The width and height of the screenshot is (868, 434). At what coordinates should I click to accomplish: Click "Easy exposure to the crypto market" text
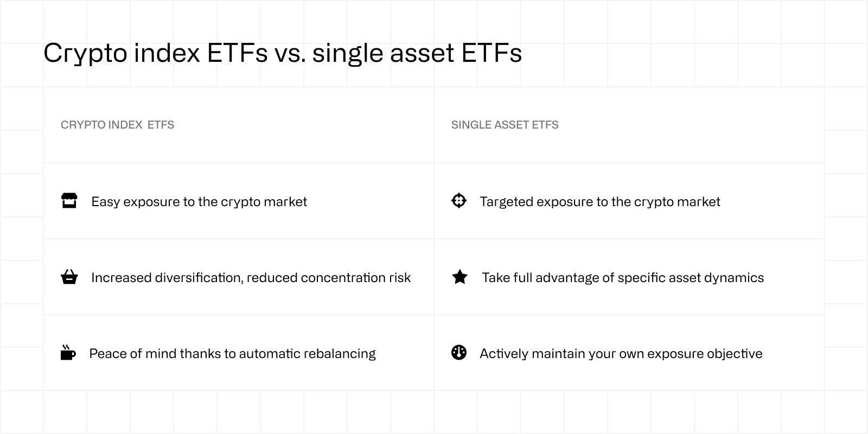[x=199, y=202]
